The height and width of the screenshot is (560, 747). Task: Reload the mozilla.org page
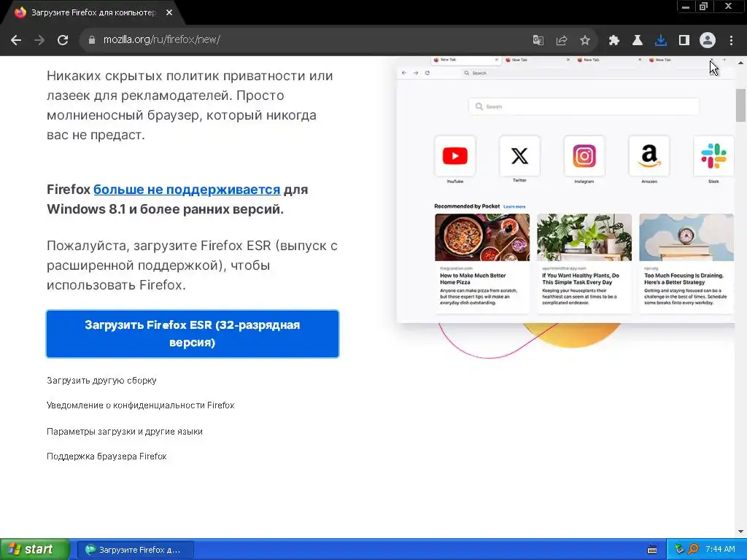tap(63, 40)
